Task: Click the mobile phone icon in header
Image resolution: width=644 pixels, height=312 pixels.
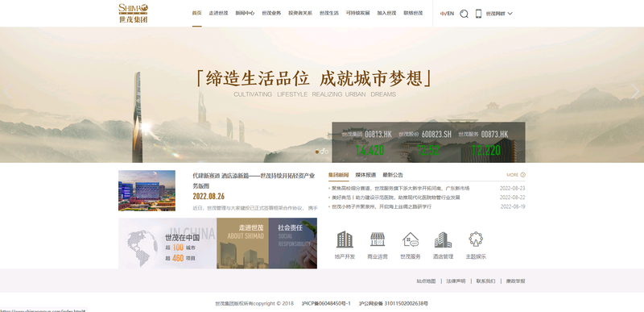Action: [478, 14]
